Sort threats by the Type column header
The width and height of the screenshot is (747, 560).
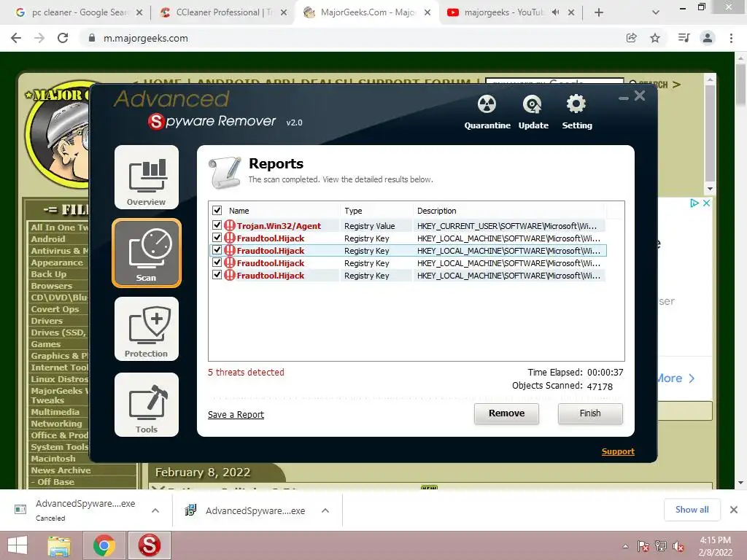coord(376,211)
